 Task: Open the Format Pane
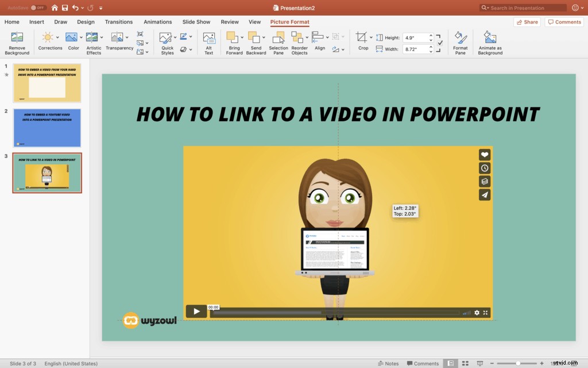pos(460,42)
